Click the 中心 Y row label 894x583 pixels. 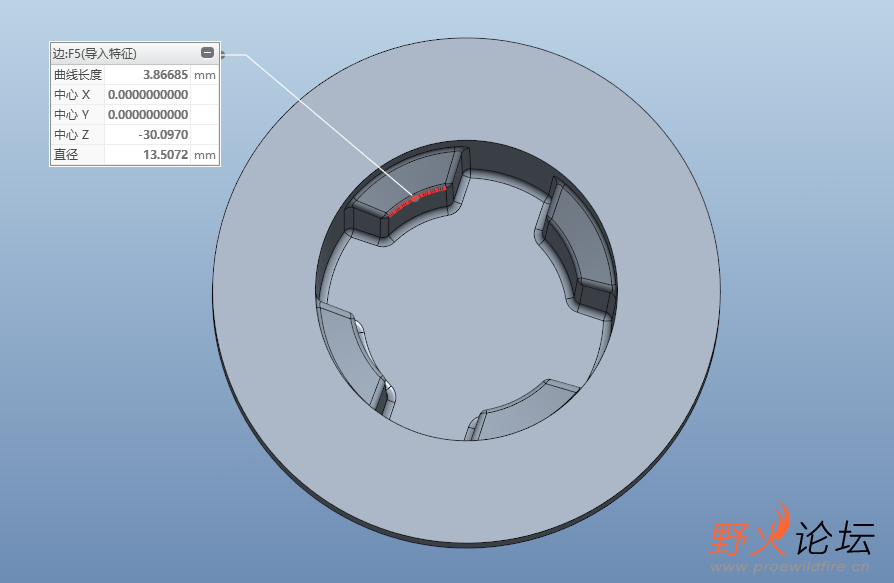tap(72, 115)
